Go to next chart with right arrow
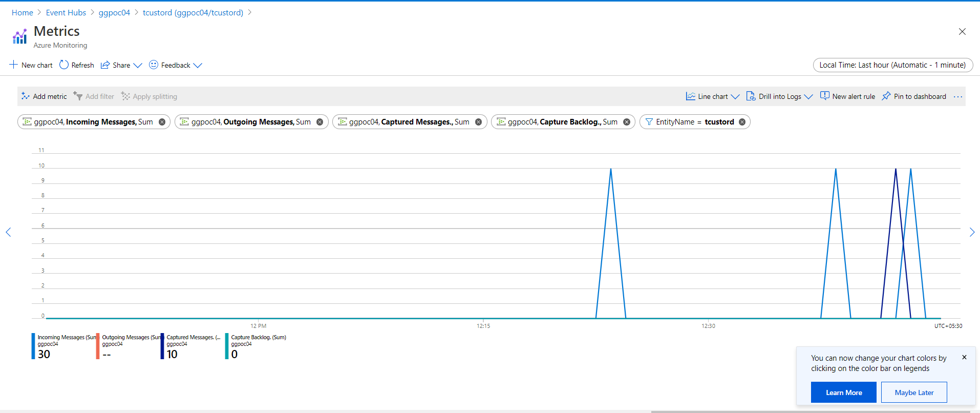 [972, 232]
